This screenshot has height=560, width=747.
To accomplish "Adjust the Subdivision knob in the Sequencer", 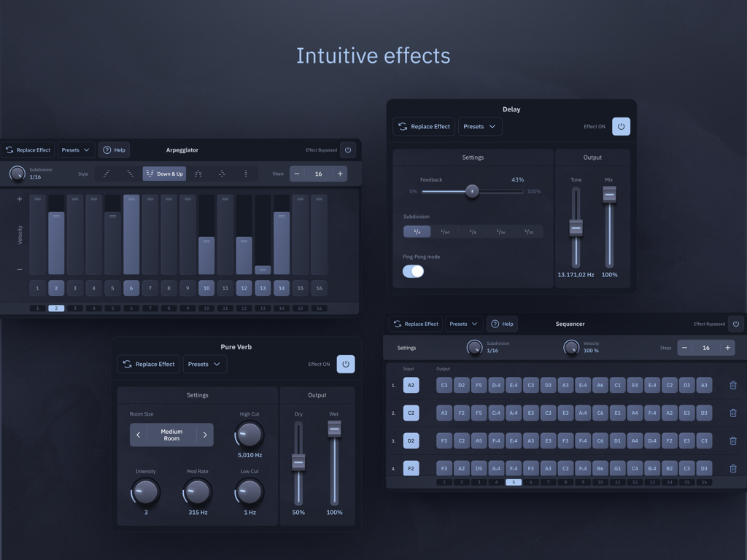I will coord(473,348).
